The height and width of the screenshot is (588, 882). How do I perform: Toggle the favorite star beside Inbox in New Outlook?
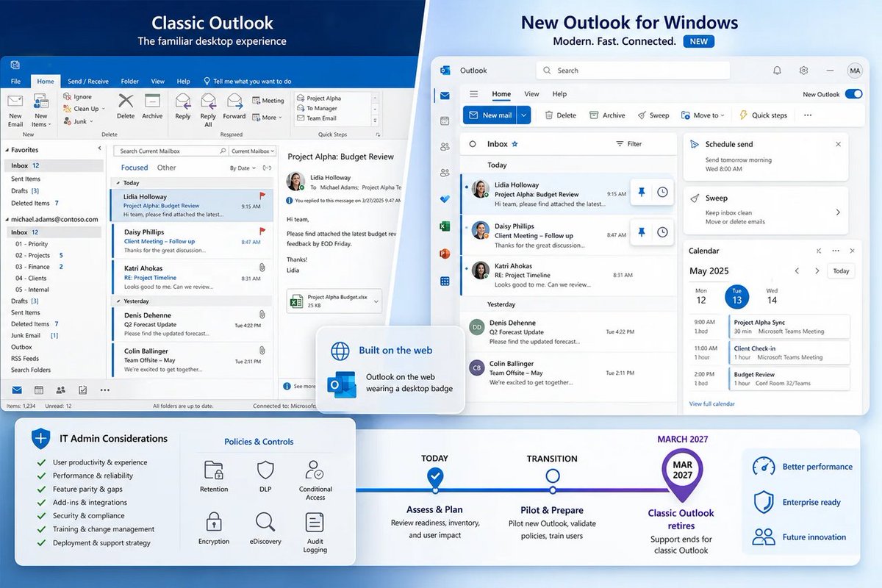515,144
